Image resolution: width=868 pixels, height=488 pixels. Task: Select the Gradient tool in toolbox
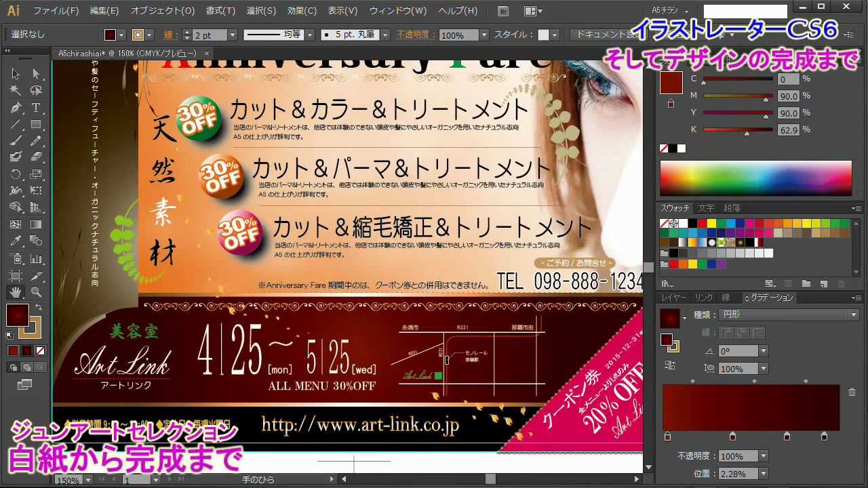(36, 224)
